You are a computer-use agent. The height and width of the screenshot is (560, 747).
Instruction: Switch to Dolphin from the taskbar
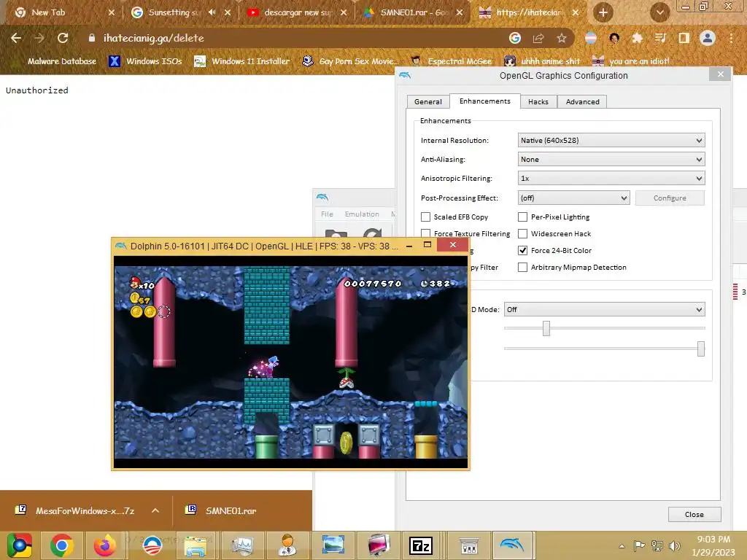514,545
